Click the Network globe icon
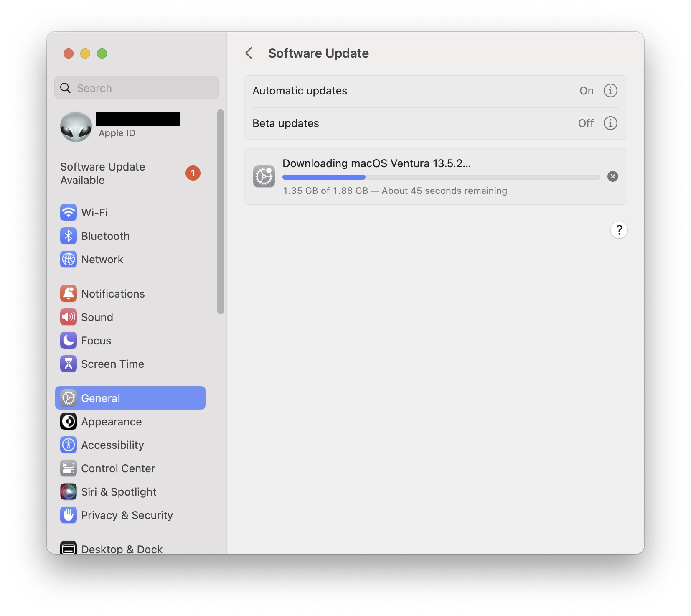Image resolution: width=691 pixels, height=616 pixels. tap(69, 259)
